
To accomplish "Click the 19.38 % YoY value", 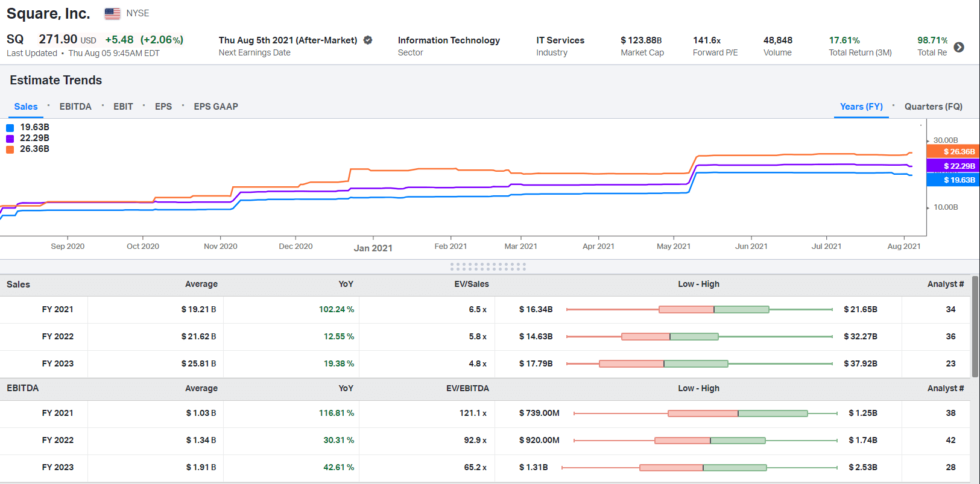I will click(339, 363).
